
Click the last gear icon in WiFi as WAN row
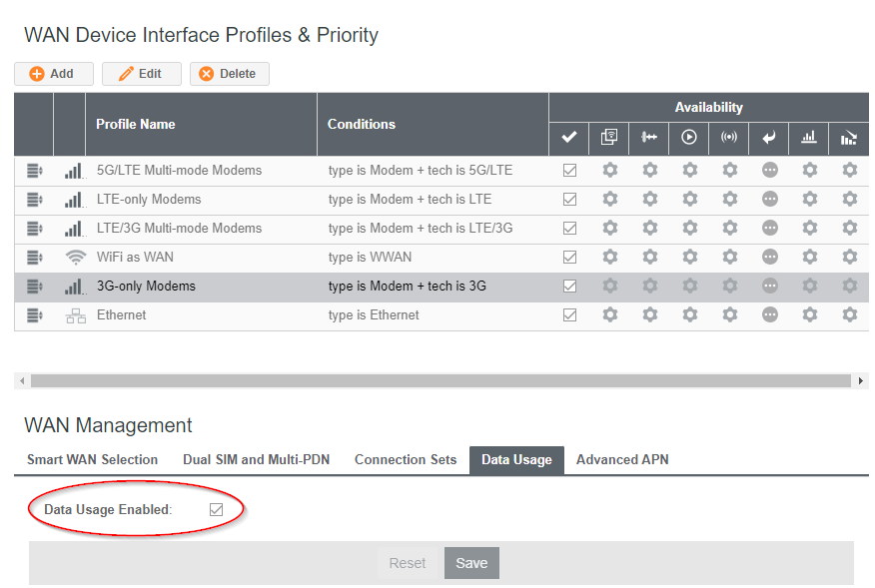click(x=850, y=258)
